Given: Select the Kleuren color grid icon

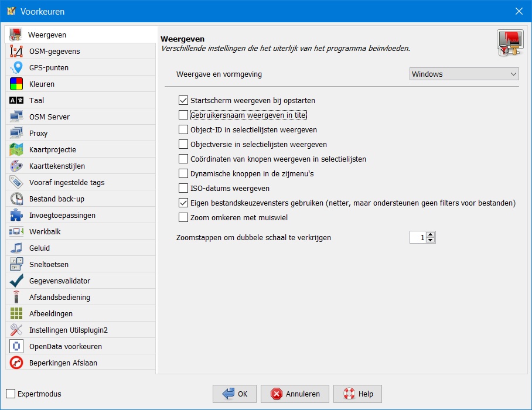Looking at the screenshot, I should point(16,84).
